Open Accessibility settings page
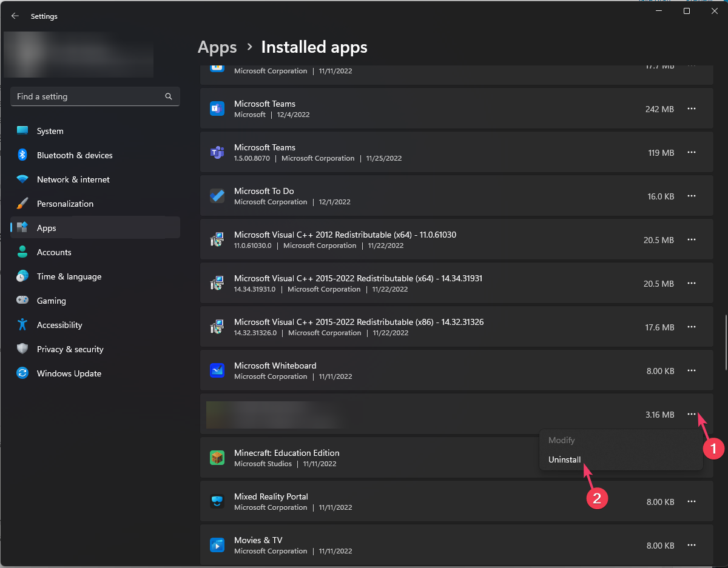This screenshot has width=728, height=568. 95,325
